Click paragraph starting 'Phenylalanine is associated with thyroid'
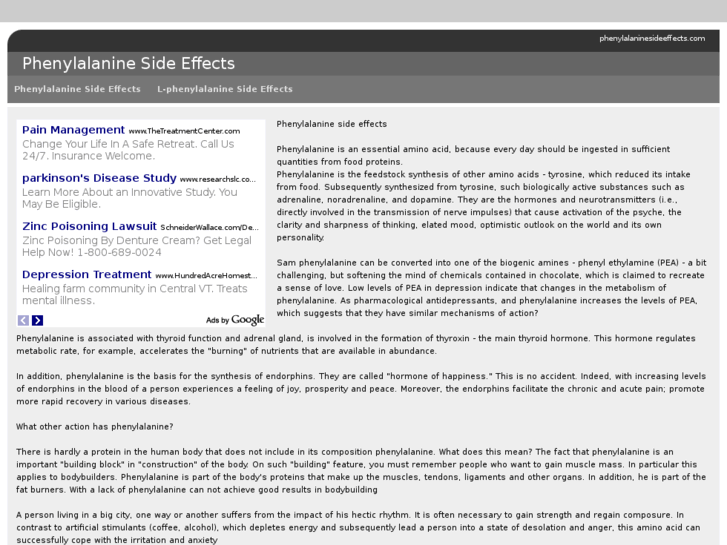 click(x=356, y=345)
